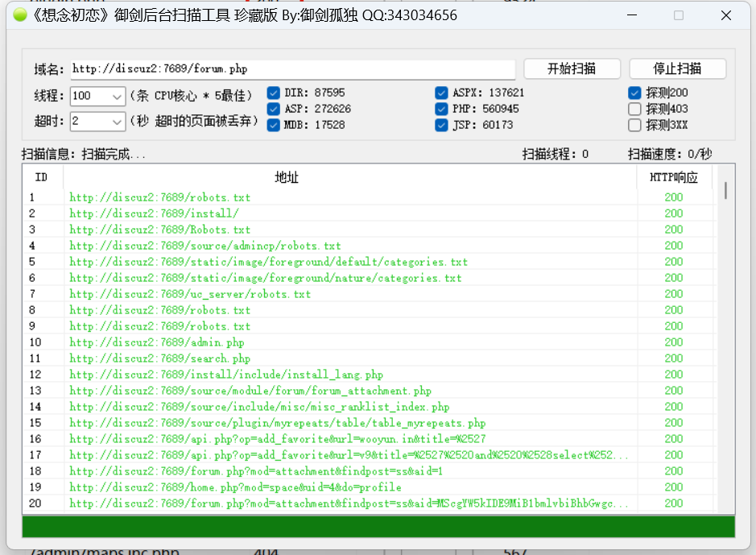Click the 扫描速度: 0/秒 status text
Screen dimensions: 756x555
point(670,155)
